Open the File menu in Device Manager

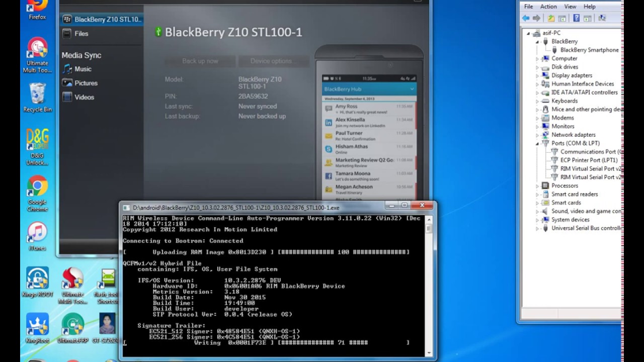tap(528, 7)
